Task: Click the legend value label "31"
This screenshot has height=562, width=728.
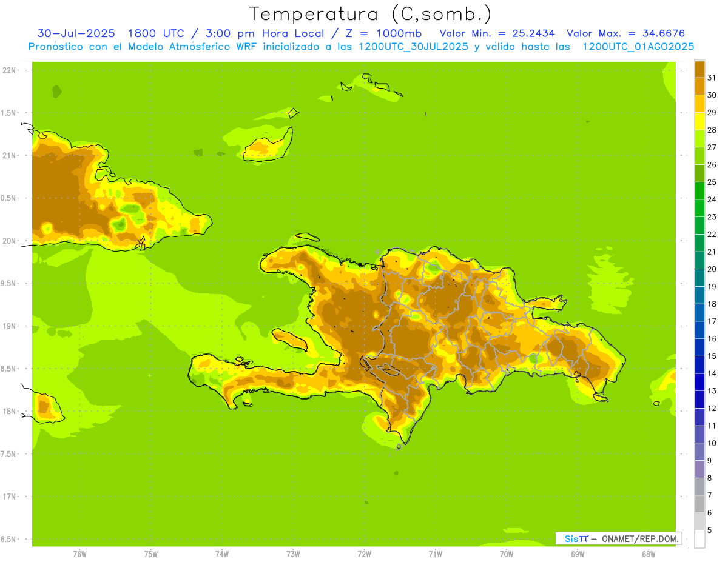Action: click(x=712, y=78)
